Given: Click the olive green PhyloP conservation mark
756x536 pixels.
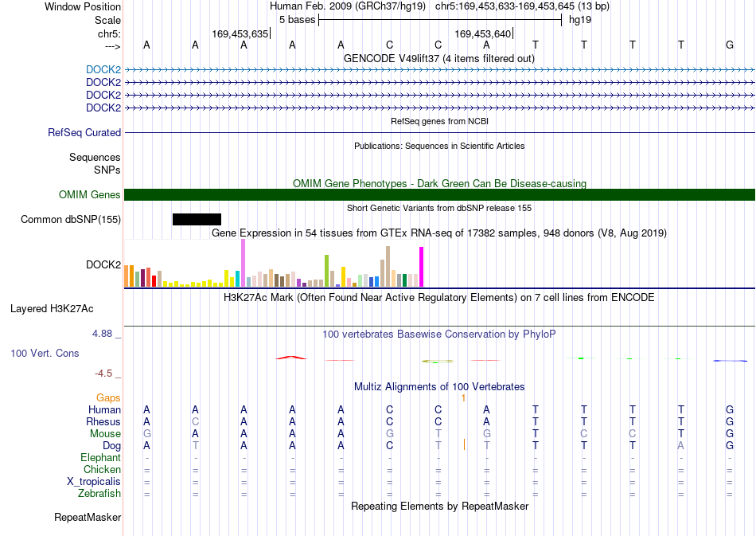Looking at the screenshot, I should point(438,361).
